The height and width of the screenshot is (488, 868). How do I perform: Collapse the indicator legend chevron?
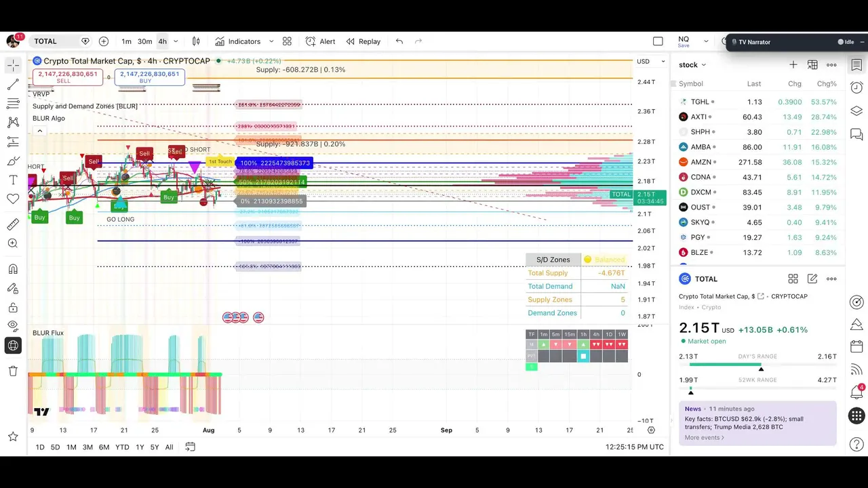tap(39, 131)
